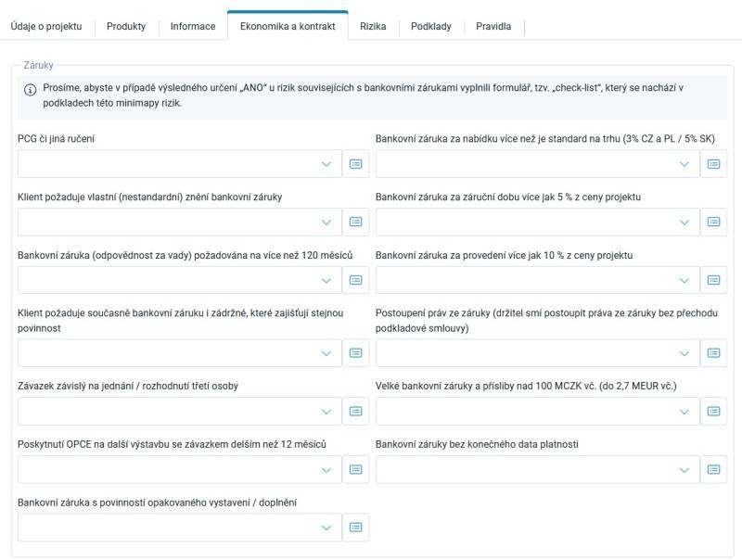Switch to the Podklady tab
The height and width of the screenshot is (560, 742).
431,27
